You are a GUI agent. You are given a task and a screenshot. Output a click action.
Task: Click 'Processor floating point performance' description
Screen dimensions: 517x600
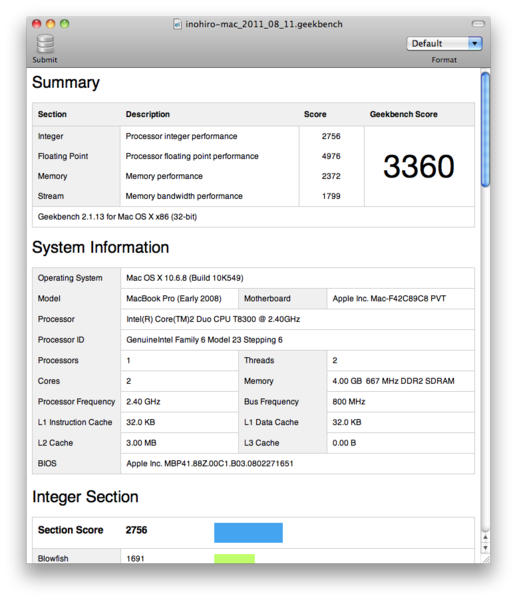point(192,156)
